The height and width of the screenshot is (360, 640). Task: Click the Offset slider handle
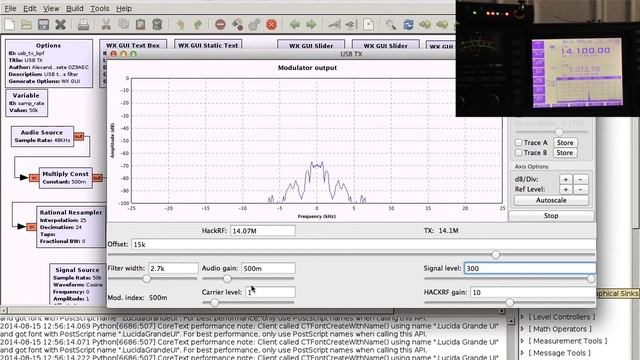click(496, 255)
